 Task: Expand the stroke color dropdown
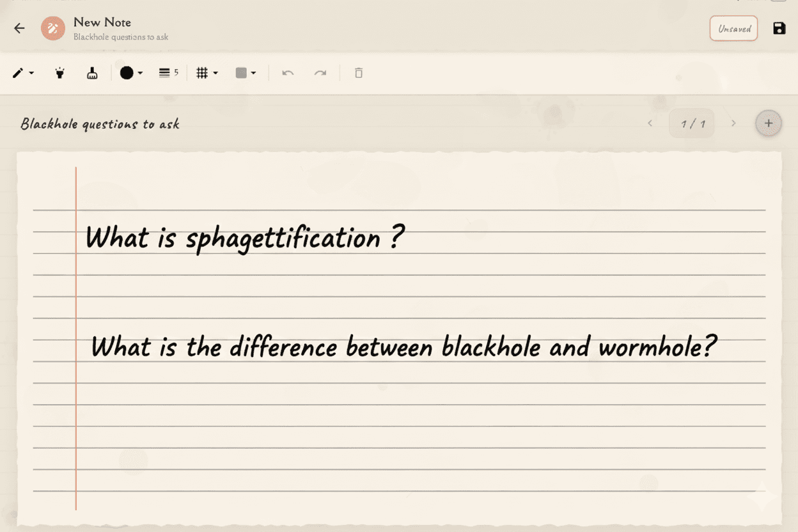click(139, 73)
